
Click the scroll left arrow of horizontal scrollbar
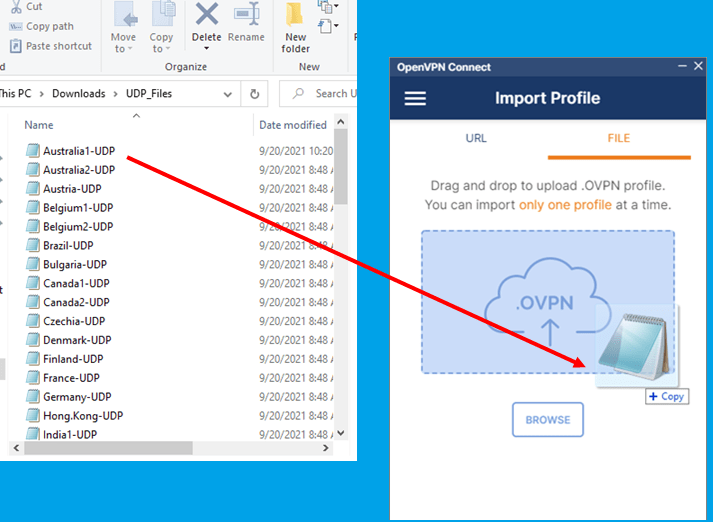pos(16,448)
